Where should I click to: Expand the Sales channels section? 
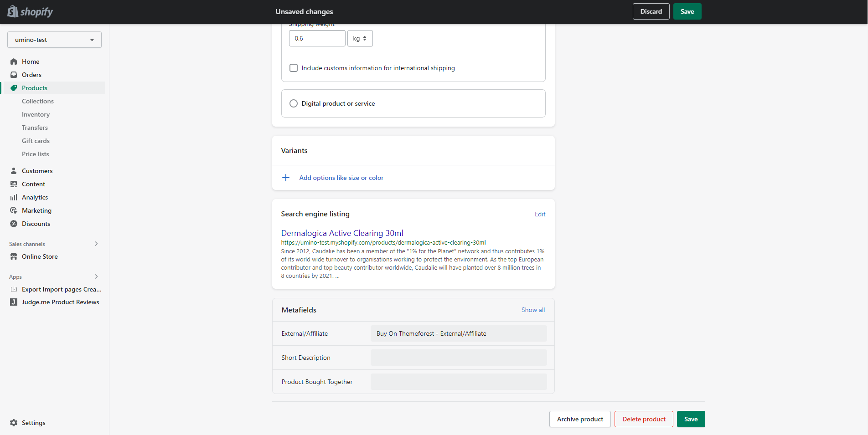pyautogui.click(x=96, y=244)
